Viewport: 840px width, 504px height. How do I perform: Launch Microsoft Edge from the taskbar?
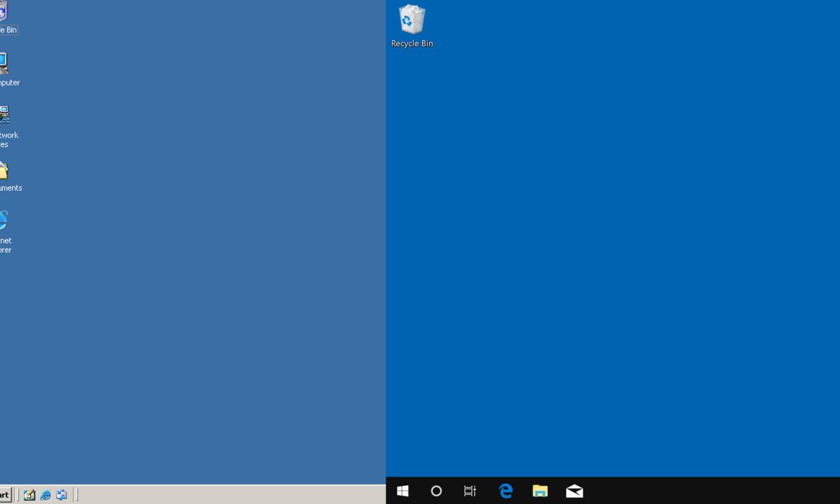505,491
